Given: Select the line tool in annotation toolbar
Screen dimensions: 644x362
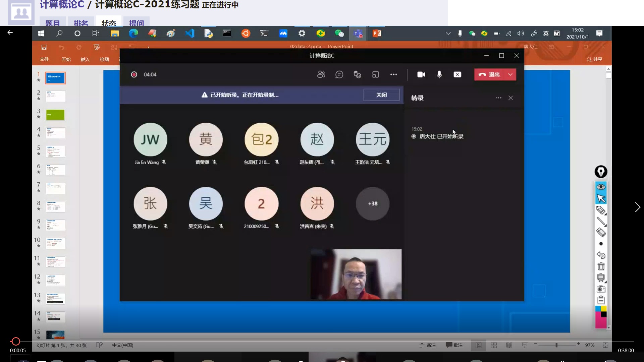Looking at the screenshot, I should (601, 221).
